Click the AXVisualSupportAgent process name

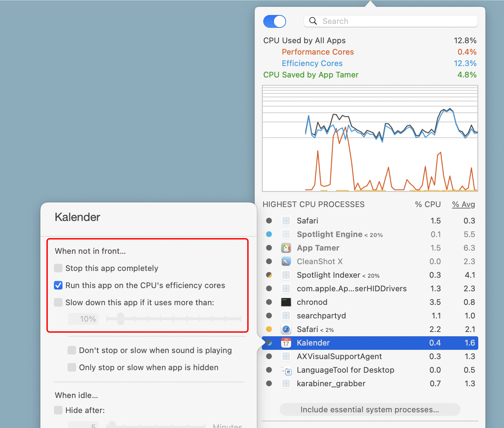pyautogui.click(x=339, y=356)
